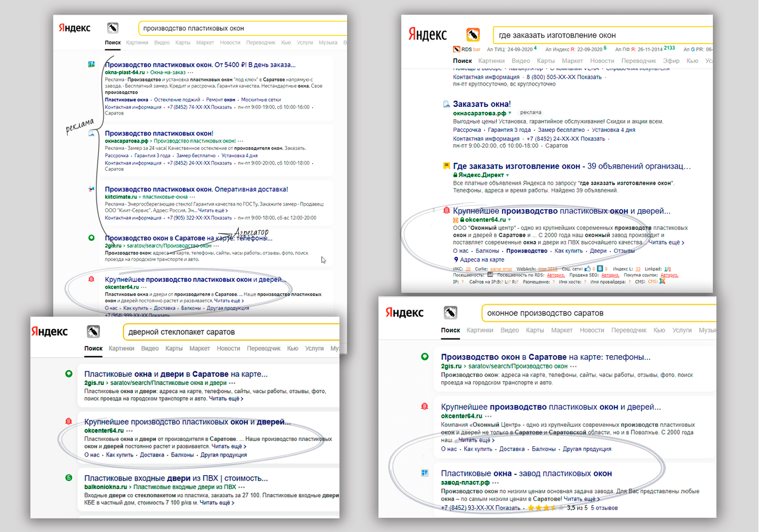Open Маркет tab in 'оконное производство саратов' search
Image resolution: width=760 pixels, height=532 pixels.
(562, 330)
